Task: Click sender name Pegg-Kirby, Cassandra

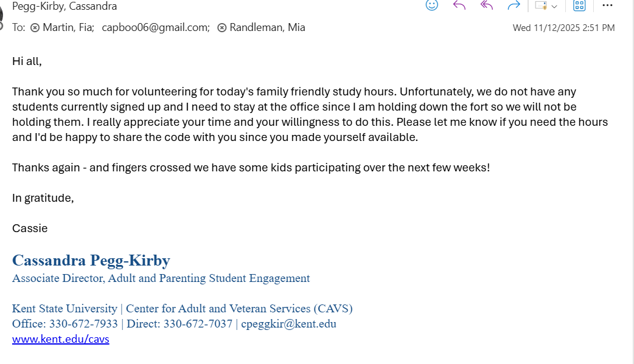Action: pyautogui.click(x=64, y=6)
